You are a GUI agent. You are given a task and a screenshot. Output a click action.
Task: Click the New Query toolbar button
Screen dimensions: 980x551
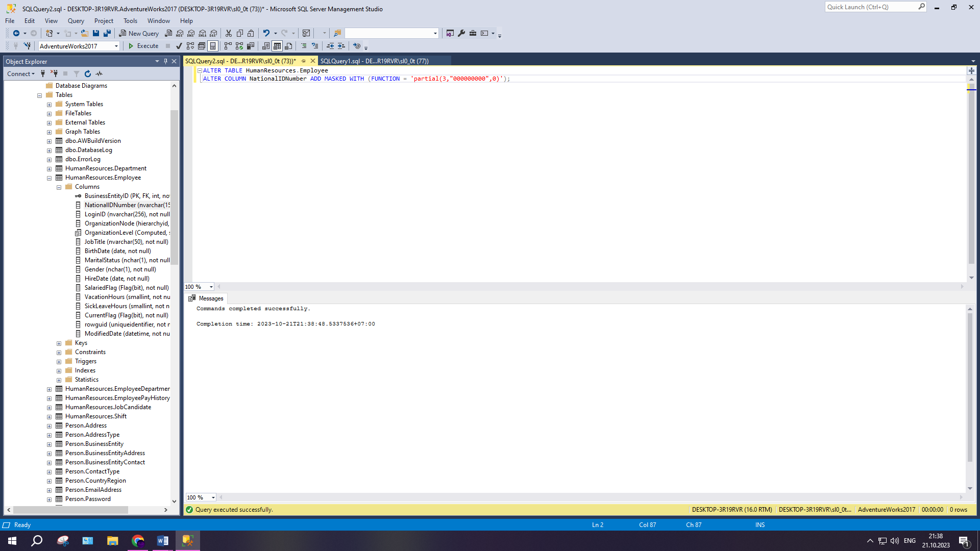click(x=139, y=33)
